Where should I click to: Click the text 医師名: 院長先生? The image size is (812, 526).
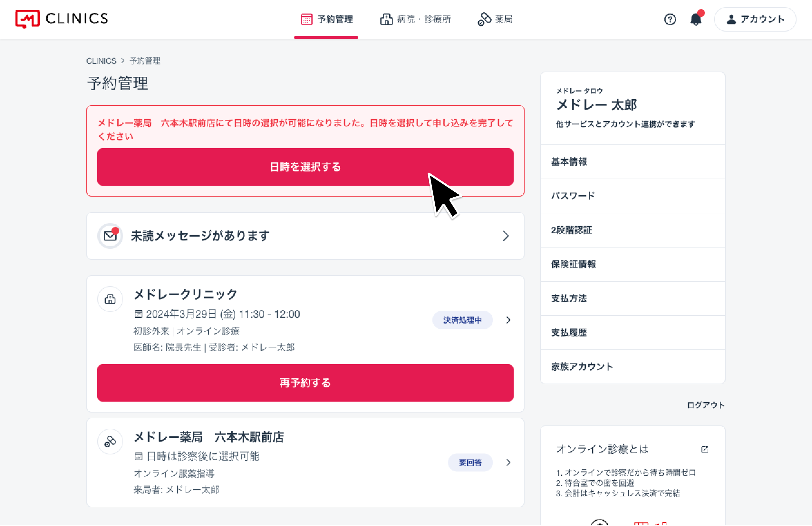coord(167,347)
